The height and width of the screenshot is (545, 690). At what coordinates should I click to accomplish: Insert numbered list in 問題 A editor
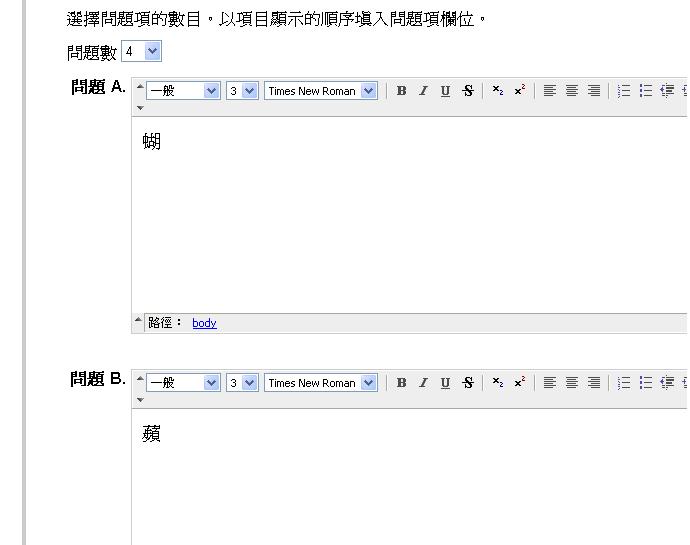tap(624, 91)
